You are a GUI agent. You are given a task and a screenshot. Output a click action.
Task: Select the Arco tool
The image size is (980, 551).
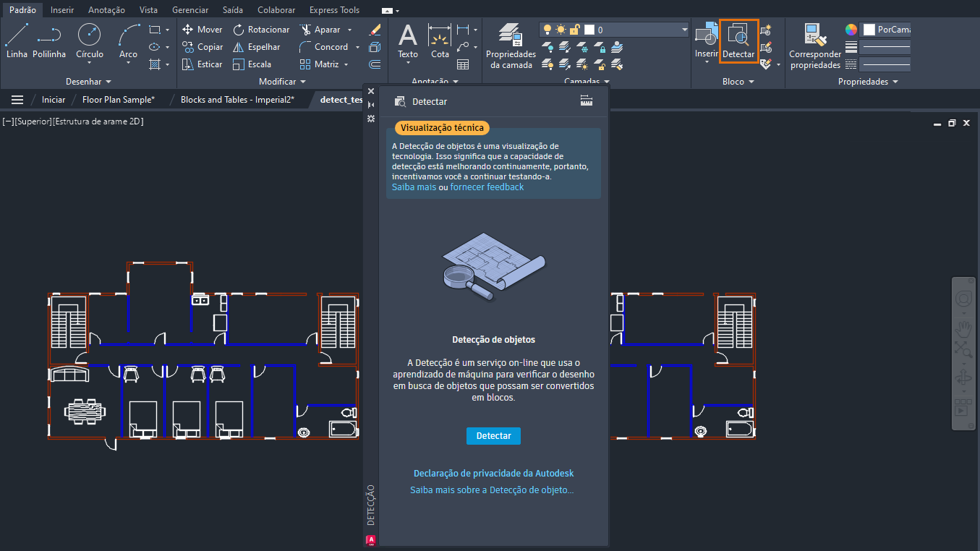pos(128,41)
